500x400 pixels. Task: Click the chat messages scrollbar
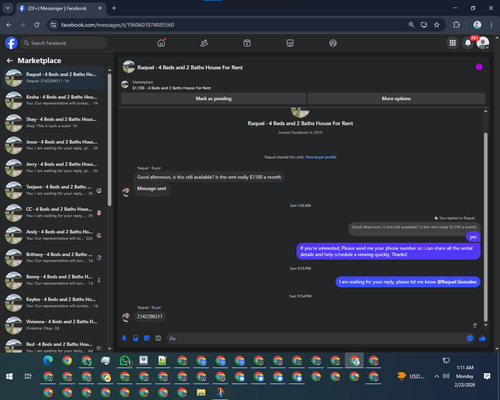tap(486, 227)
